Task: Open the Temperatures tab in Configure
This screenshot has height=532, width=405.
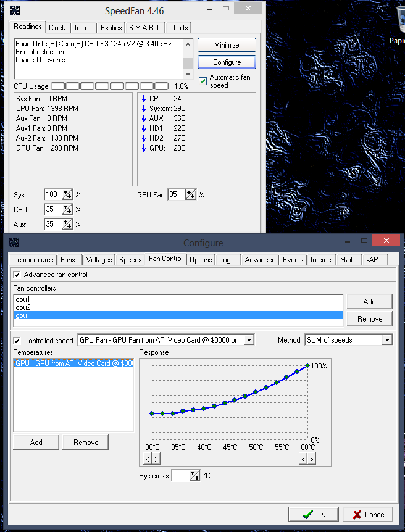Action: [x=33, y=260]
